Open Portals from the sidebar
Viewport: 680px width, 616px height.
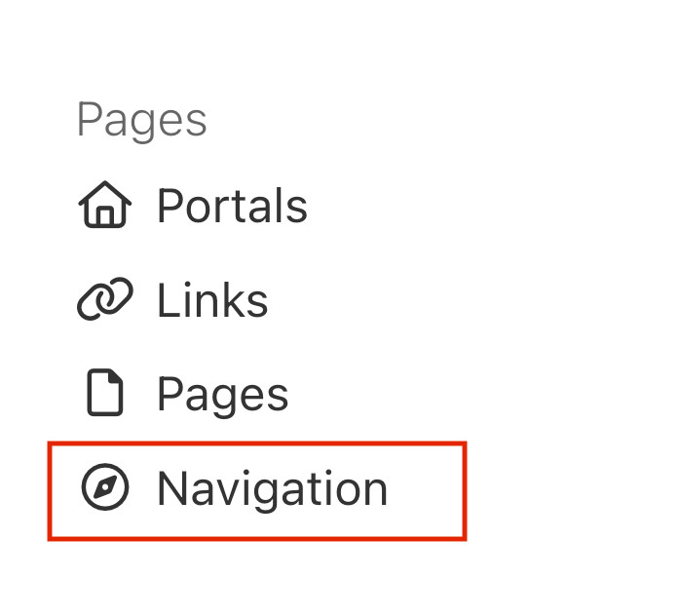tap(232, 207)
